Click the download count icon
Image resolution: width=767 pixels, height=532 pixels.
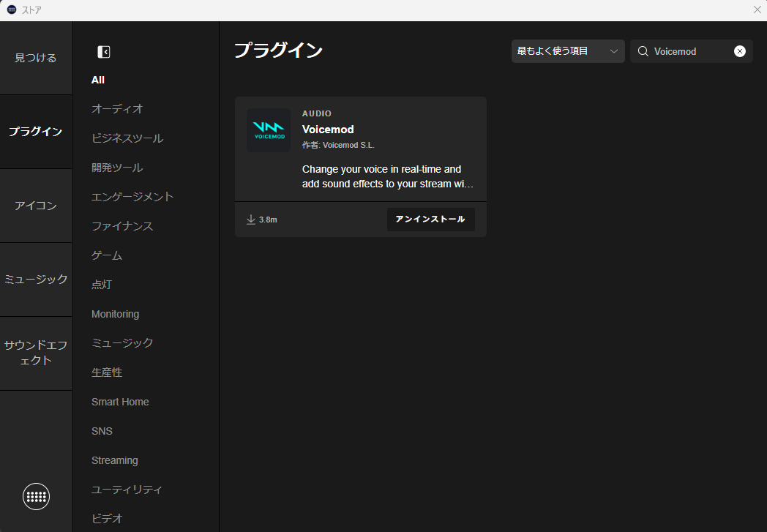(x=251, y=220)
